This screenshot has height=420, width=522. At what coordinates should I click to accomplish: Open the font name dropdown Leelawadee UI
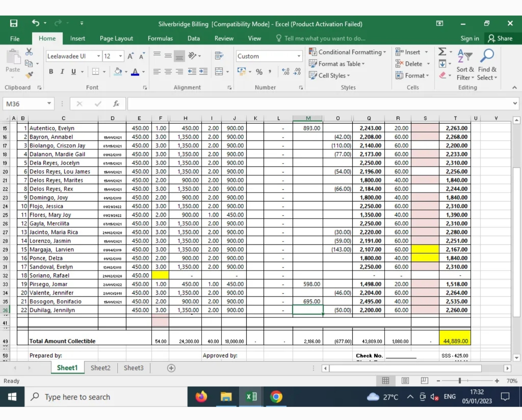point(98,56)
